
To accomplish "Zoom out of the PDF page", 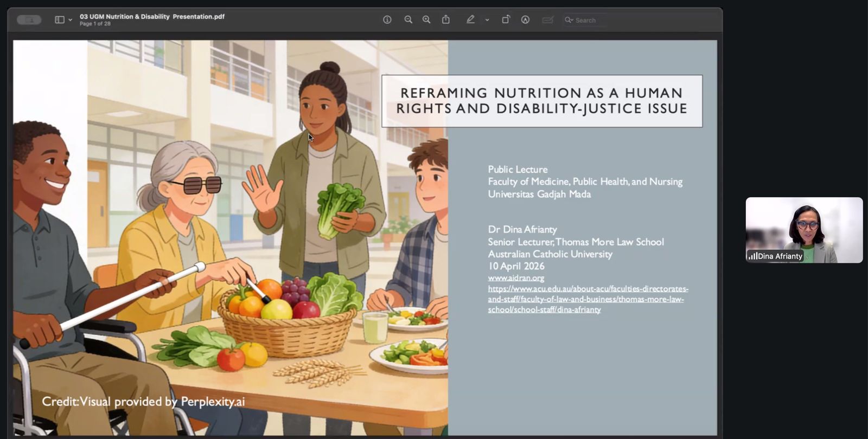I will coord(409,20).
